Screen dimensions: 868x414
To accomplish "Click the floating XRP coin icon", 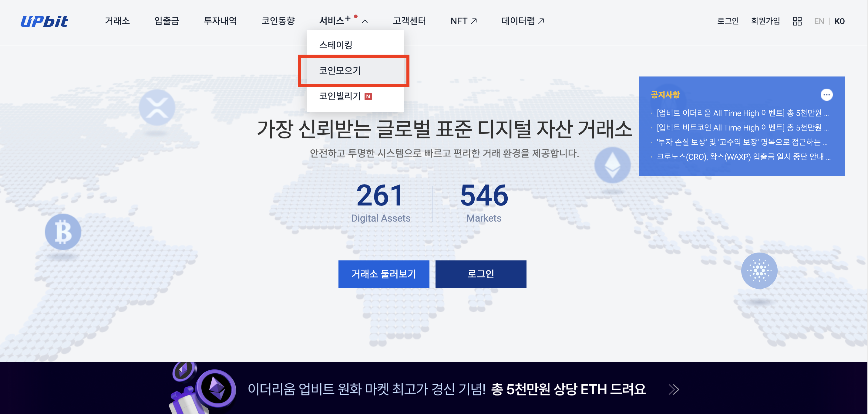I will (157, 107).
